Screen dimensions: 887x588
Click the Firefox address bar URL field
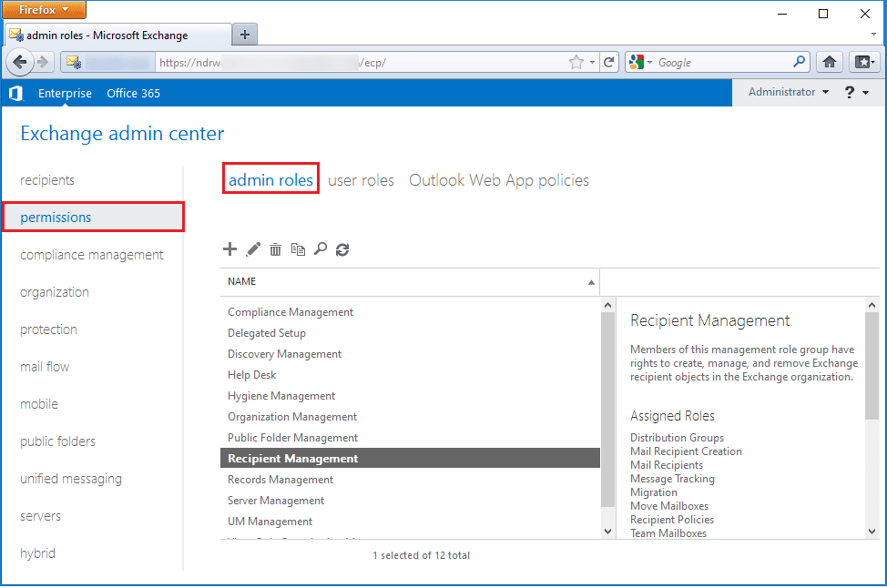[x=361, y=62]
